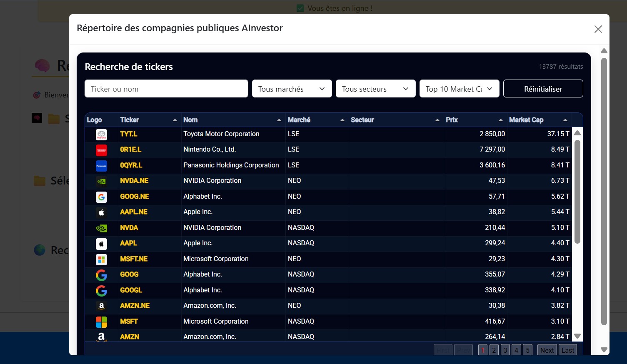Sort table by Nom column
Image resolution: width=627 pixels, height=364 pixels.
(x=233, y=120)
